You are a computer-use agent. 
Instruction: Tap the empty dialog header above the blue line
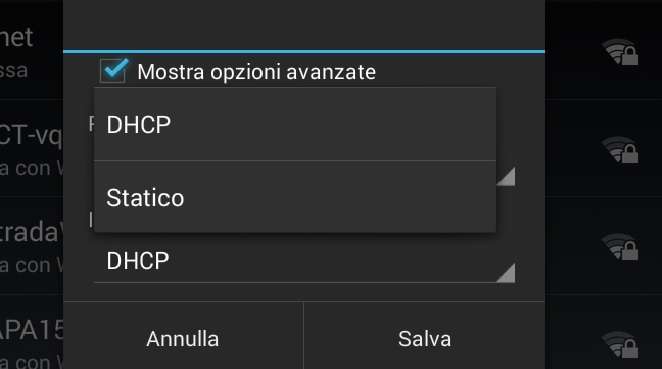click(304, 24)
